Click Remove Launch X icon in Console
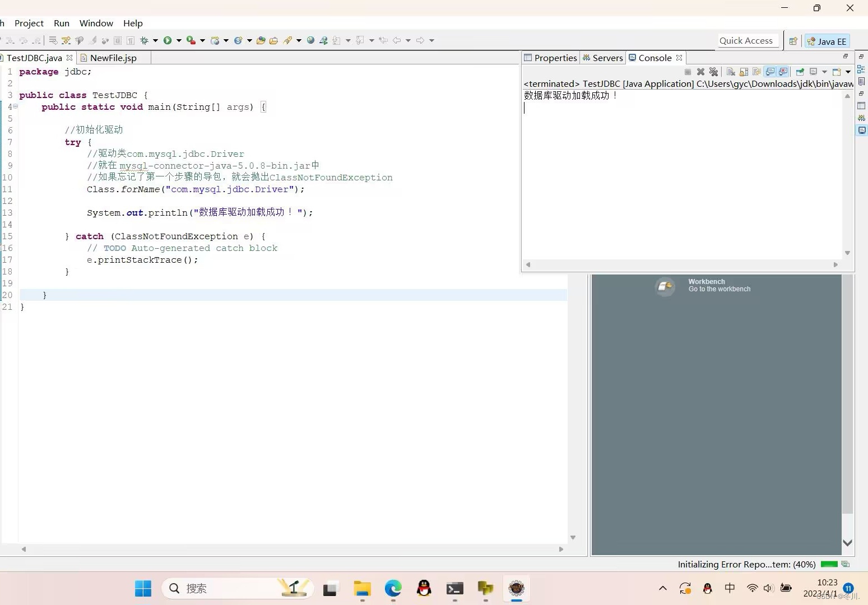 [x=700, y=72]
